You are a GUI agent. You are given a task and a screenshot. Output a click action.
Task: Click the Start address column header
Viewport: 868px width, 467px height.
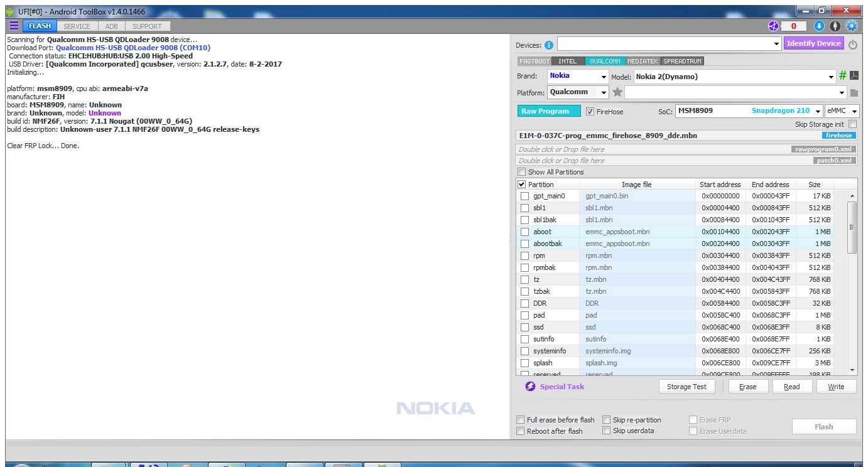pyautogui.click(x=720, y=185)
